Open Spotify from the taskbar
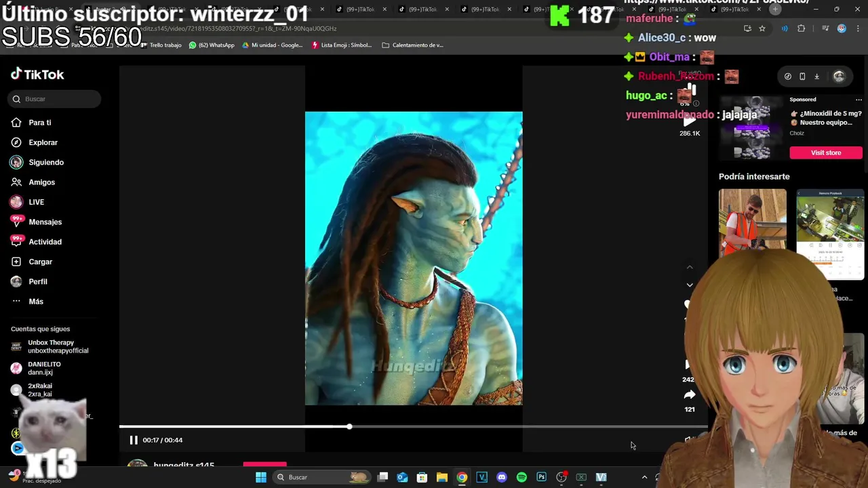The width and height of the screenshot is (868, 488). [x=521, y=477]
